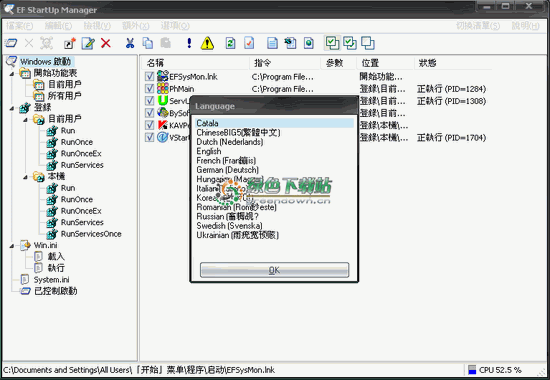550x380 pixels.
Task: Click the invert checkmarks toolbar icon
Action: coord(350,43)
